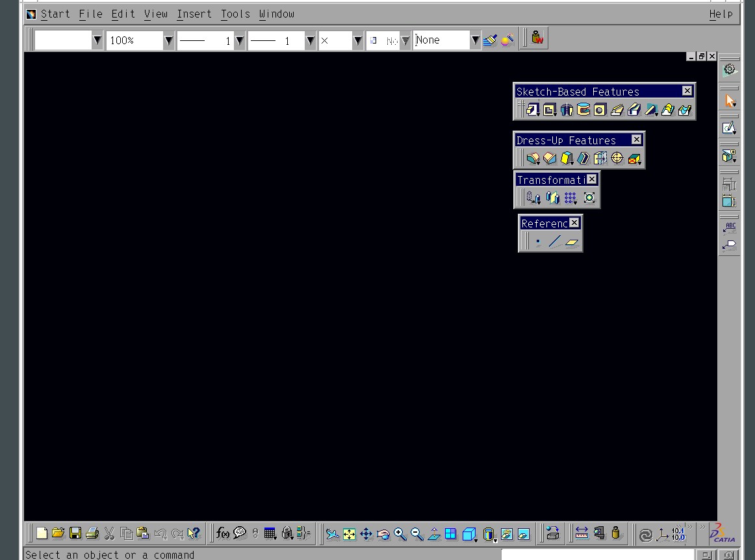Image resolution: width=755 pixels, height=560 pixels.
Task: Select the Pocket tool
Action: point(550,110)
